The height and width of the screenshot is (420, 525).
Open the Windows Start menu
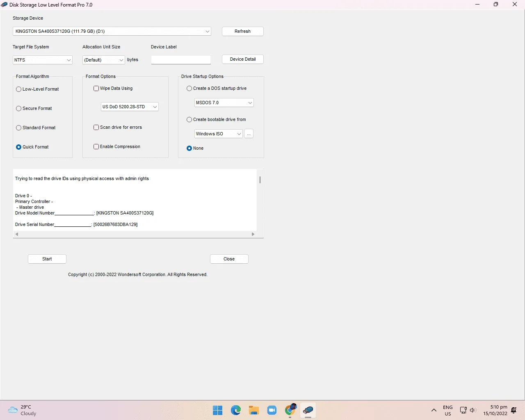(x=217, y=410)
